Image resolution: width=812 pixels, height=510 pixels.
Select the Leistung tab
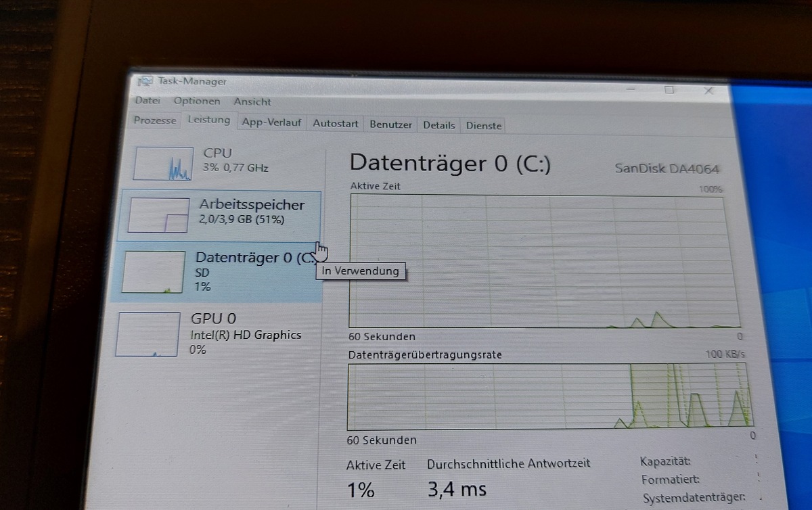click(x=209, y=120)
